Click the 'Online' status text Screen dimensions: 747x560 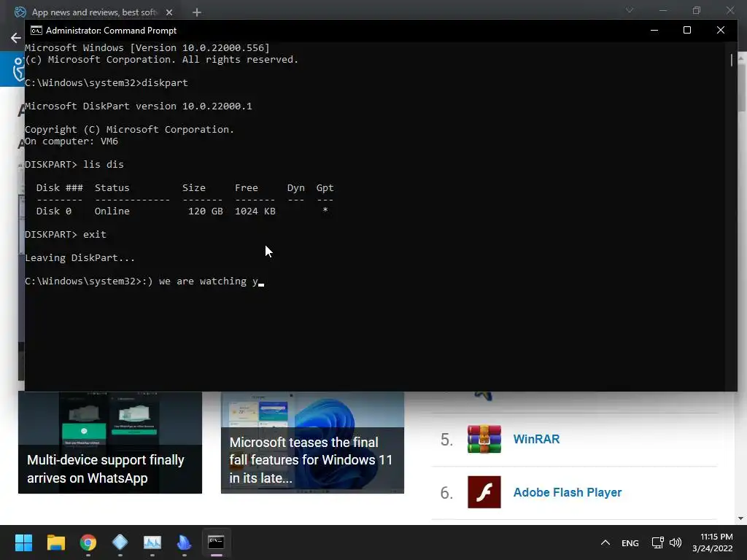pos(112,211)
